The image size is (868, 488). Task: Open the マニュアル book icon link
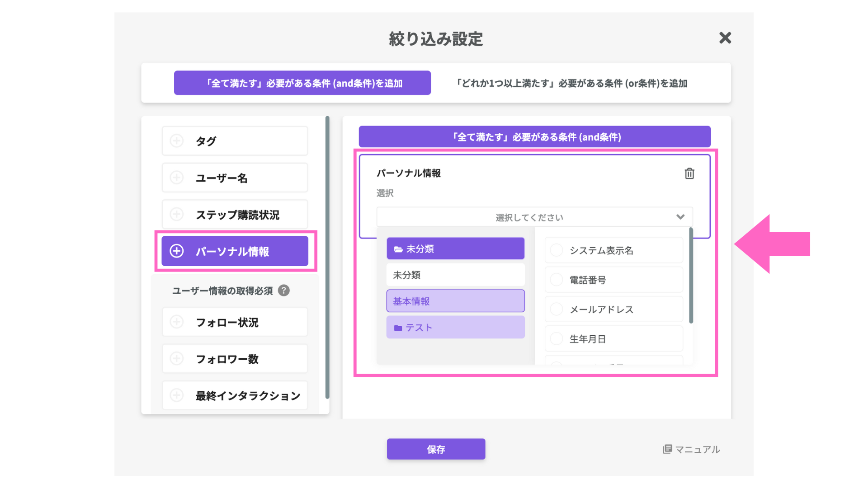667,449
